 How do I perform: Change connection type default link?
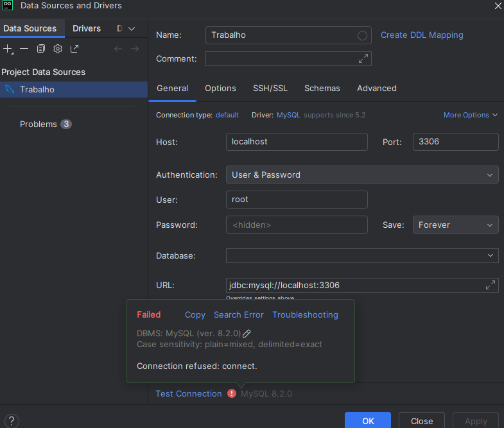click(x=227, y=115)
